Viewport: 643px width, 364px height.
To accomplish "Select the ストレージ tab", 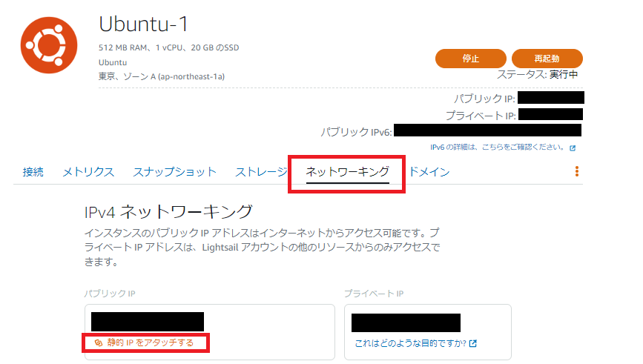I will [261, 172].
